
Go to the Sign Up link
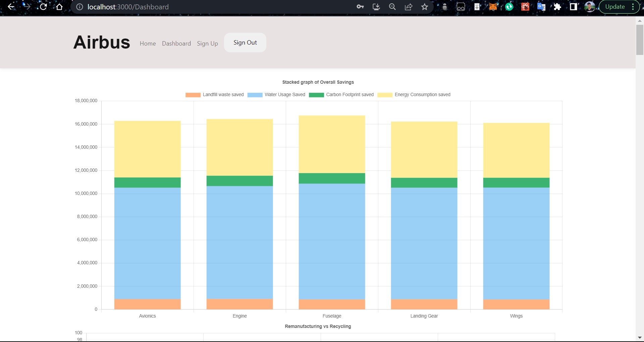[x=207, y=44]
